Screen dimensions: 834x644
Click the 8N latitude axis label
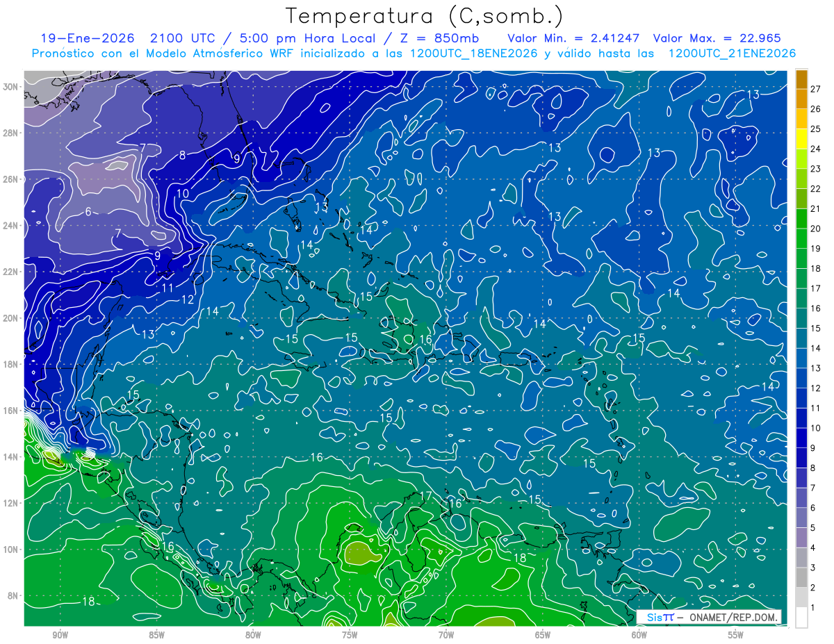(x=13, y=596)
